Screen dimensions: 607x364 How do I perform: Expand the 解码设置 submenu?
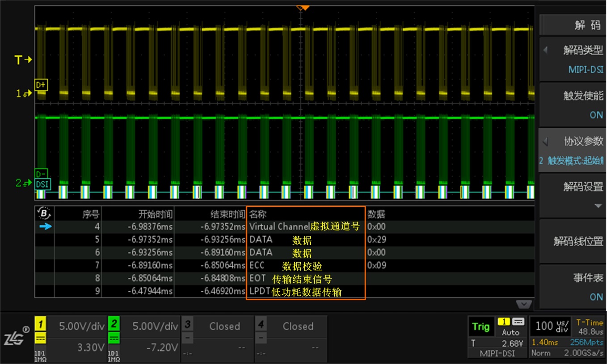[x=573, y=195]
